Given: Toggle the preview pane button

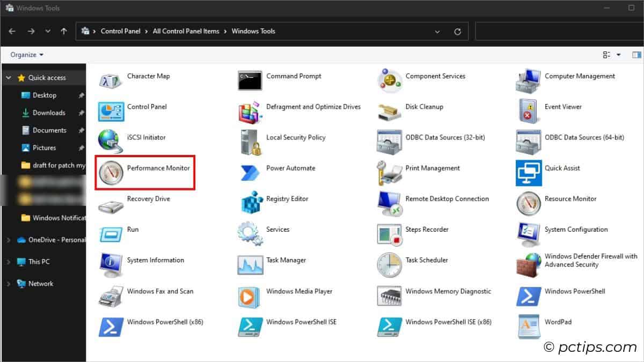Looking at the screenshot, I should [637, 55].
